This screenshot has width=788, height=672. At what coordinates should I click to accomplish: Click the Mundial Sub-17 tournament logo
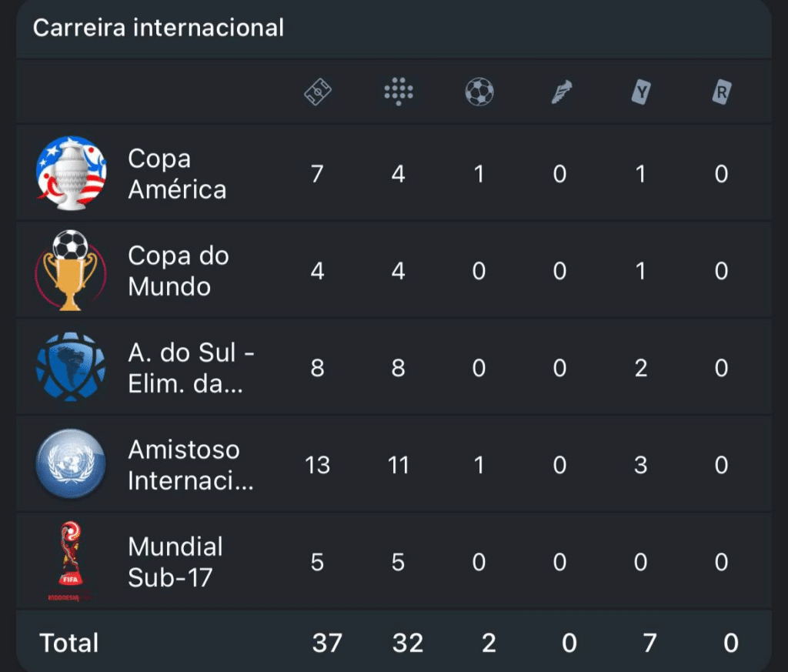(x=71, y=561)
